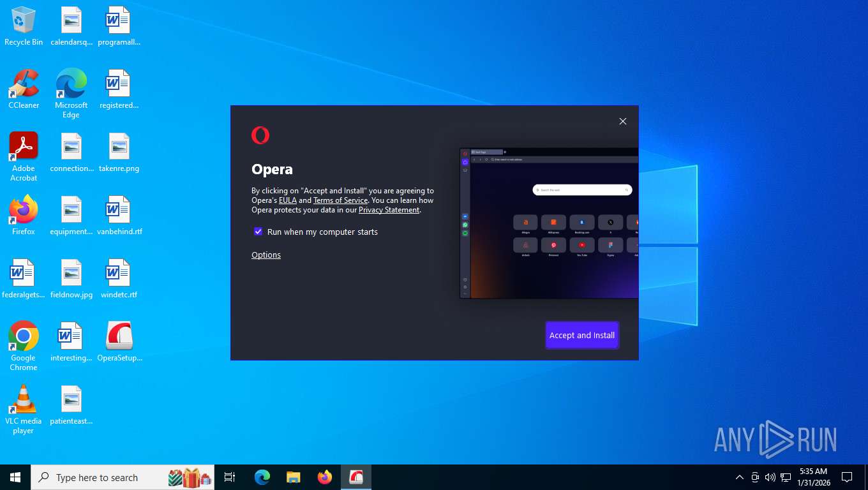Click the Opera logo in the installer
This screenshot has height=490, width=868.
pyautogui.click(x=260, y=135)
